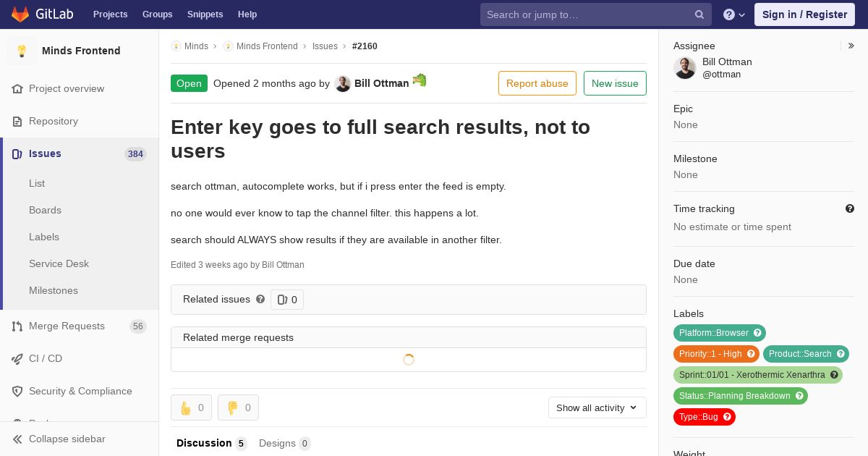Click the Minds Frontend lightbulb avatar
The image size is (868, 456).
click(22, 51)
